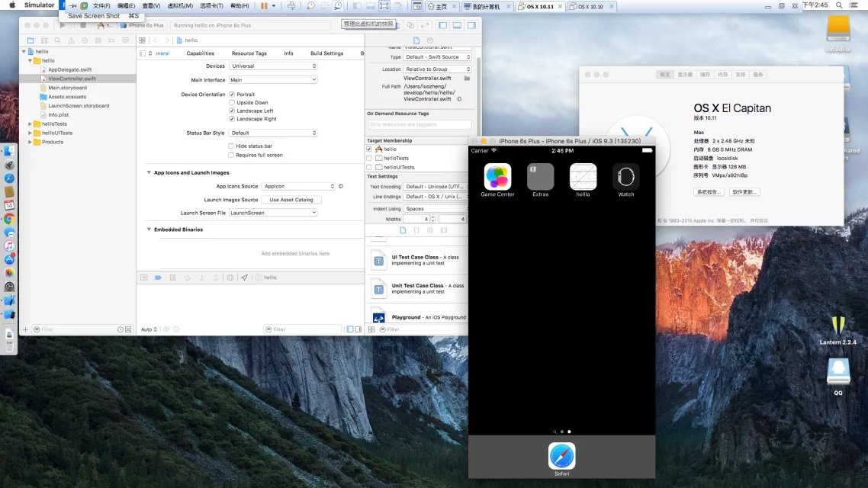Viewport: 868px width, 488px height.
Task: Click the Pause execution debug icon
Action: pyautogui.click(x=172, y=278)
